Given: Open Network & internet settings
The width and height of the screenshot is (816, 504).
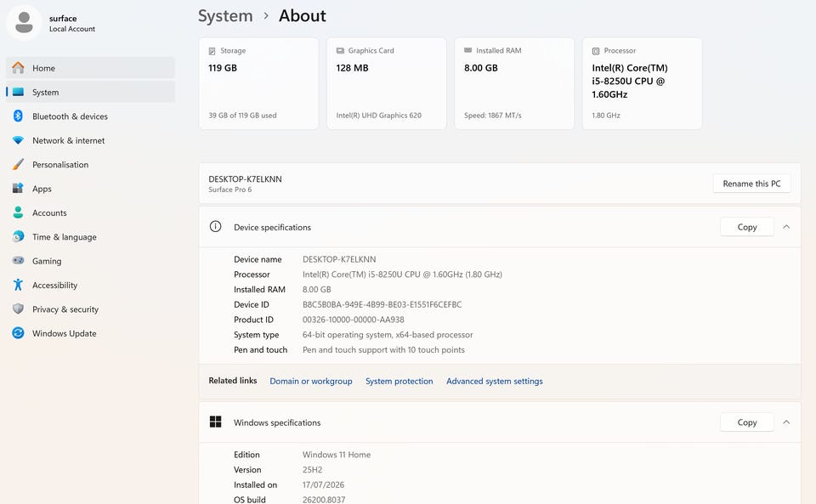Looking at the screenshot, I should click(x=91, y=140).
